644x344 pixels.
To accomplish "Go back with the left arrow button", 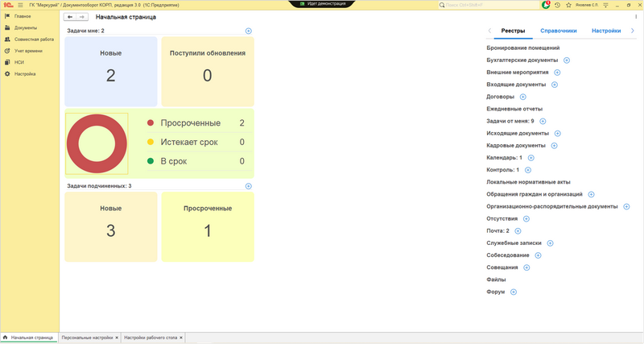I will [70, 17].
